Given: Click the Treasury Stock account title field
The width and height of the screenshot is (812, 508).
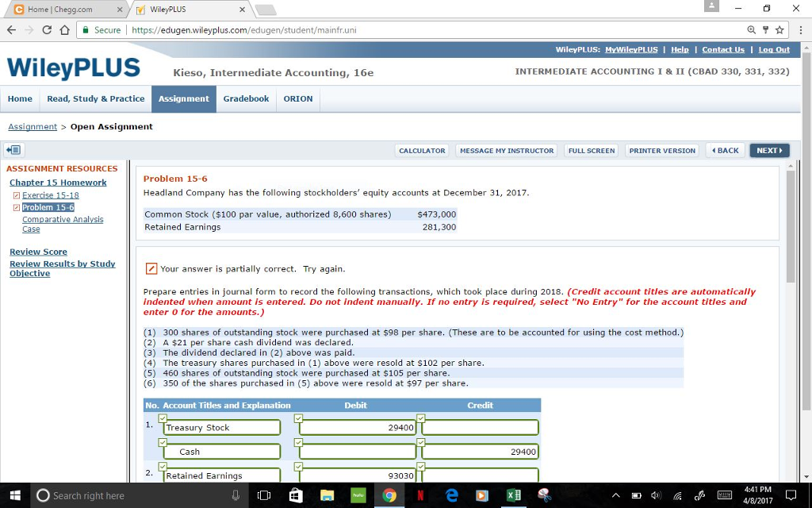Looking at the screenshot, I should click(x=222, y=428).
